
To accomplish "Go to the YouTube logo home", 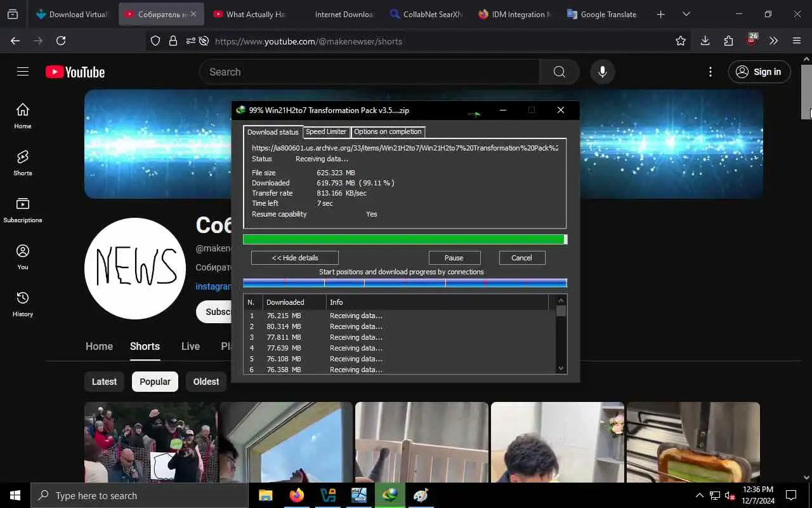I will tap(75, 72).
